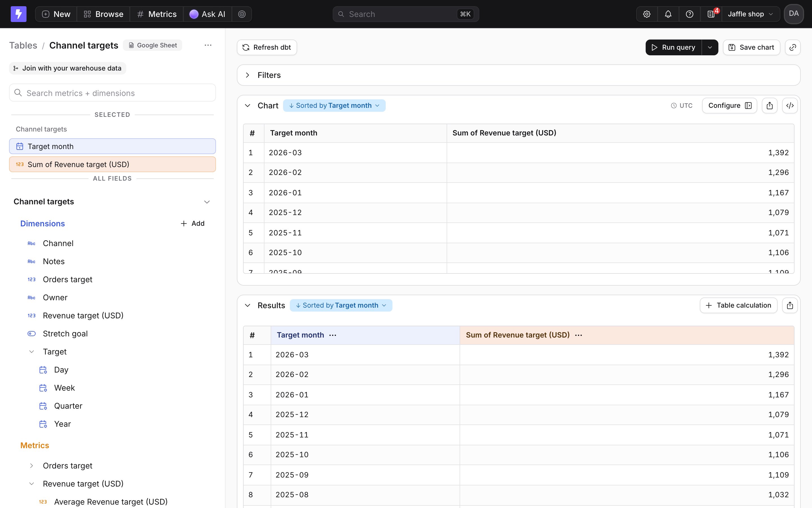Click the Lightdash logo home icon
The image size is (812, 508).
click(18, 14)
